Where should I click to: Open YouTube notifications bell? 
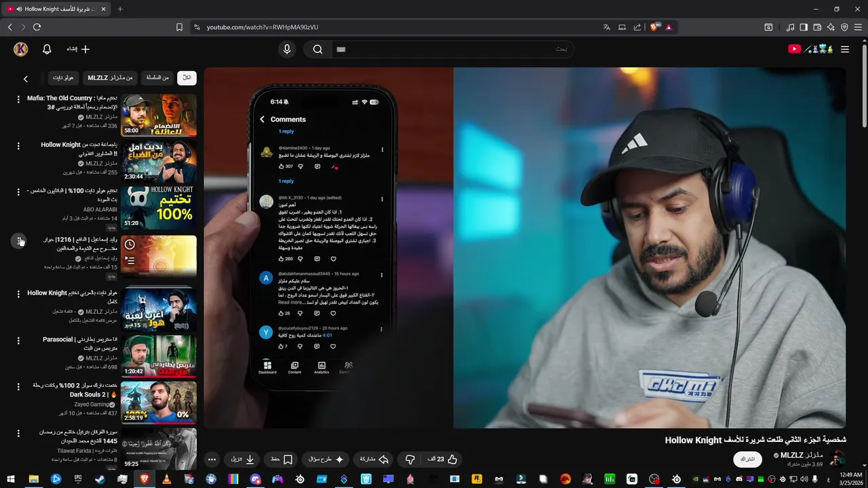click(x=47, y=49)
